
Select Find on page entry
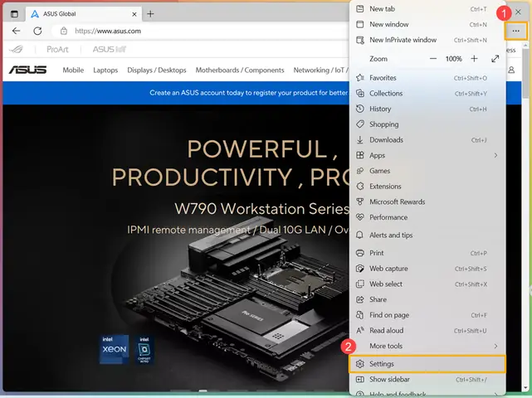coord(427,315)
